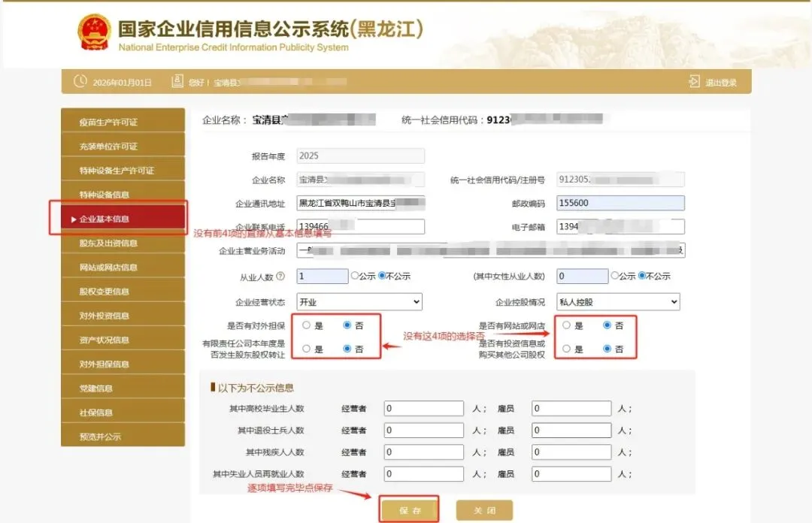Click 经营者 field for 残疾人人数

coord(423,452)
